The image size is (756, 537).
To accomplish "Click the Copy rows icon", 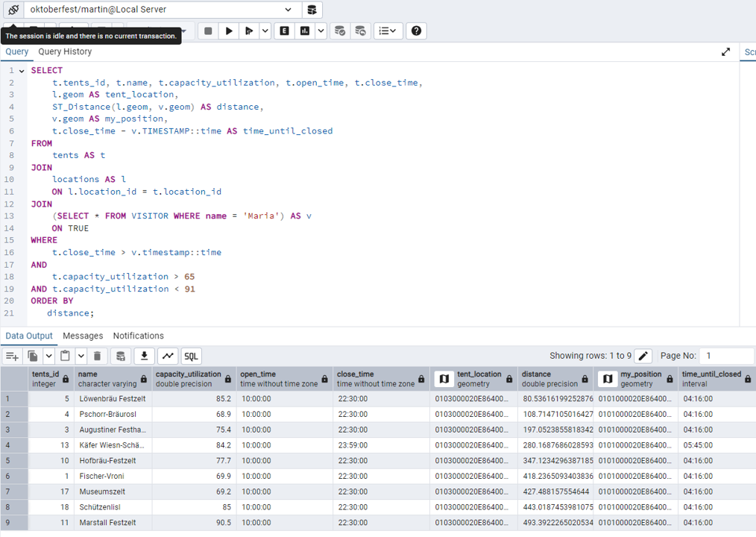I will pyautogui.click(x=33, y=356).
